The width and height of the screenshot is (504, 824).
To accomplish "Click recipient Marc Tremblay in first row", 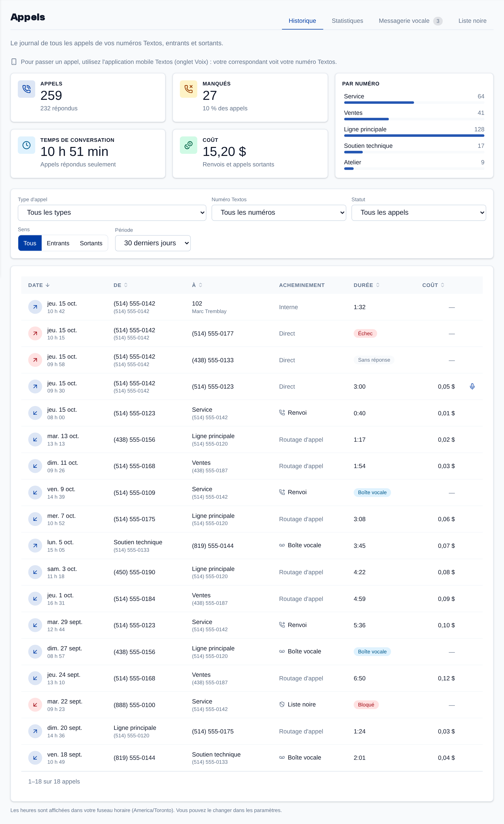I will coord(209,311).
